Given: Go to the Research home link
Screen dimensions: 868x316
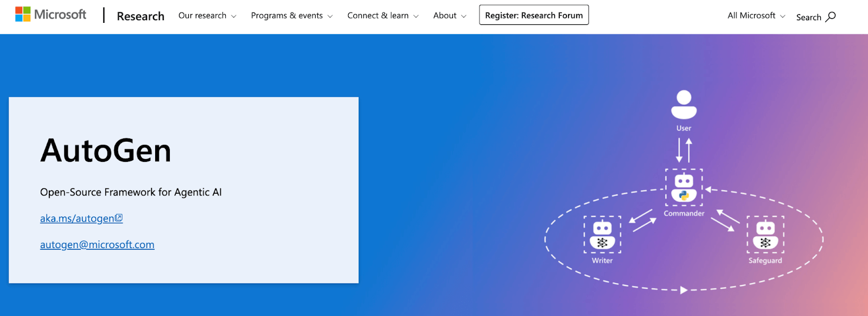Looking at the screenshot, I should click(141, 16).
